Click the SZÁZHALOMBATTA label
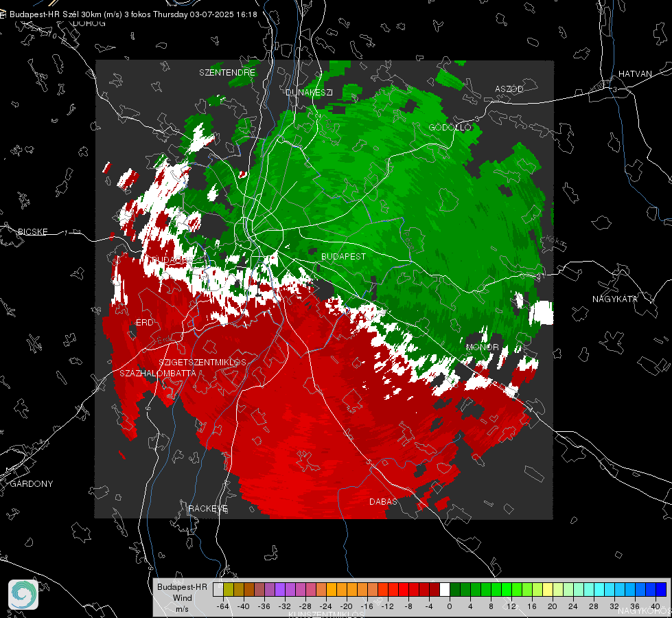The height and width of the screenshot is (618, 672). (x=158, y=373)
